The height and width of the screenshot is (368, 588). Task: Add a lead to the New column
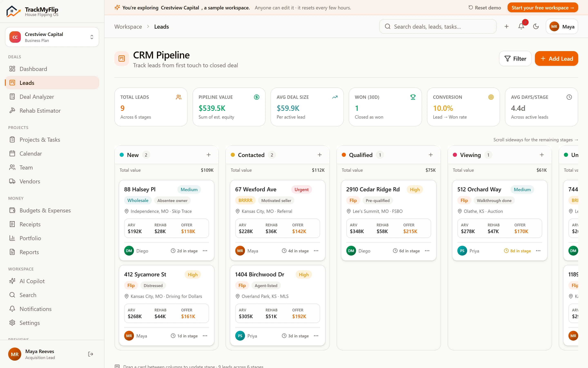[x=208, y=155]
